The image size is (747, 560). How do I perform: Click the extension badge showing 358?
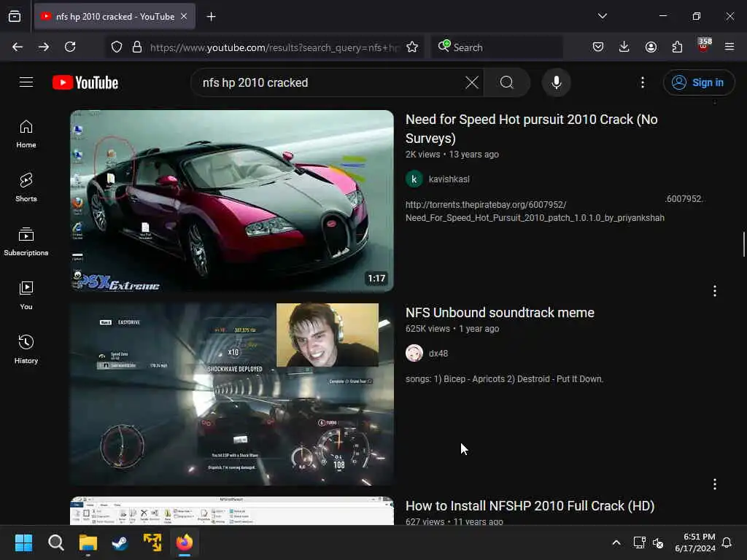click(704, 44)
